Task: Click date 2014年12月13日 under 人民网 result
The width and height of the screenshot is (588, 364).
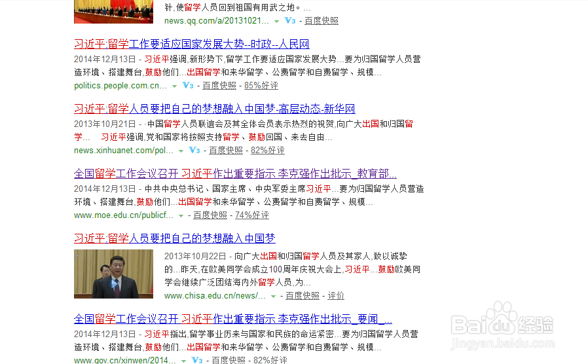Action: [x=105, y=59]
